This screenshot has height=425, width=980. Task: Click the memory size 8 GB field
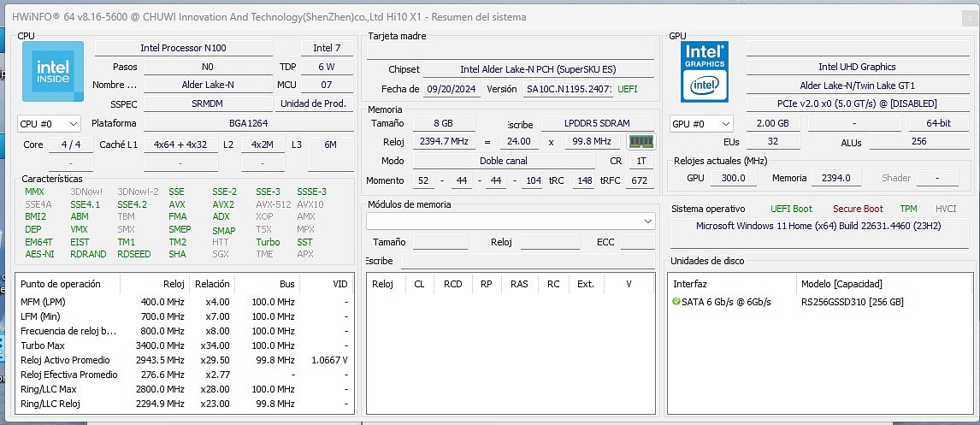coord(444,123)
